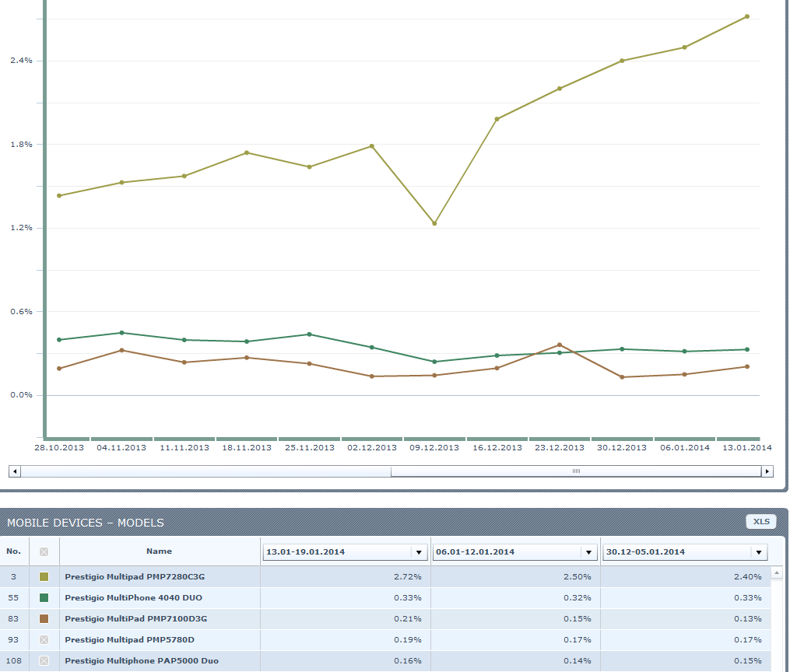
Task: Open the 13.01-19.01.2014 period dropdown
Action: tap(419, 552)
